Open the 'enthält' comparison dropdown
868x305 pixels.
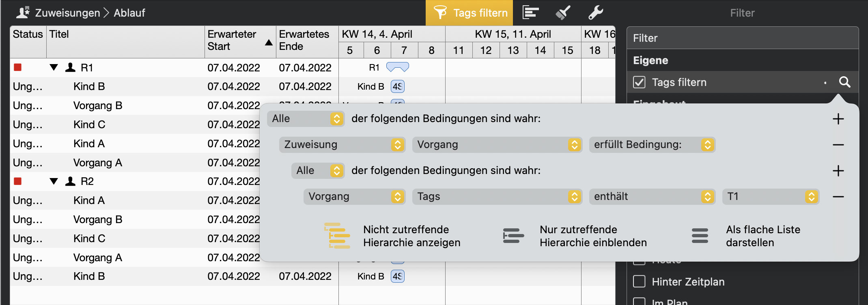652,197
